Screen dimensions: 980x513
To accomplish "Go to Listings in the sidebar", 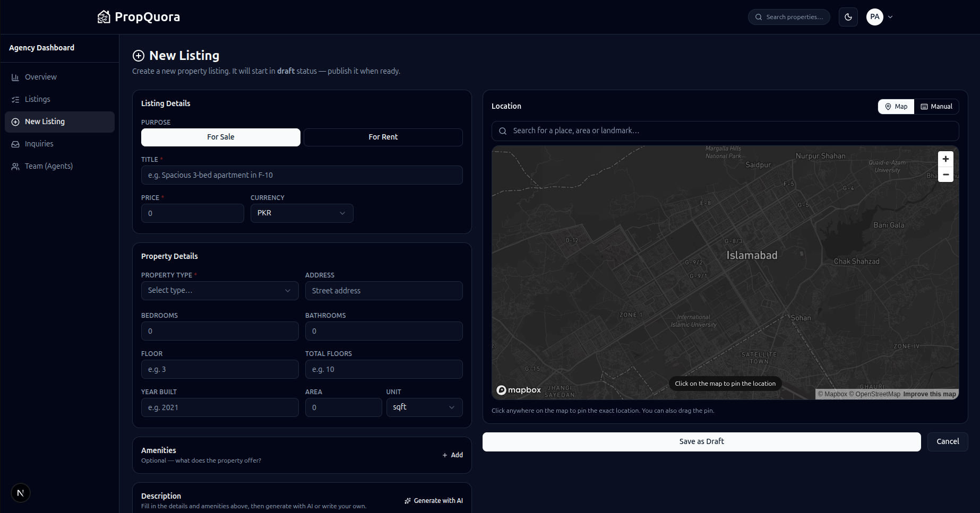I will 59,100.
